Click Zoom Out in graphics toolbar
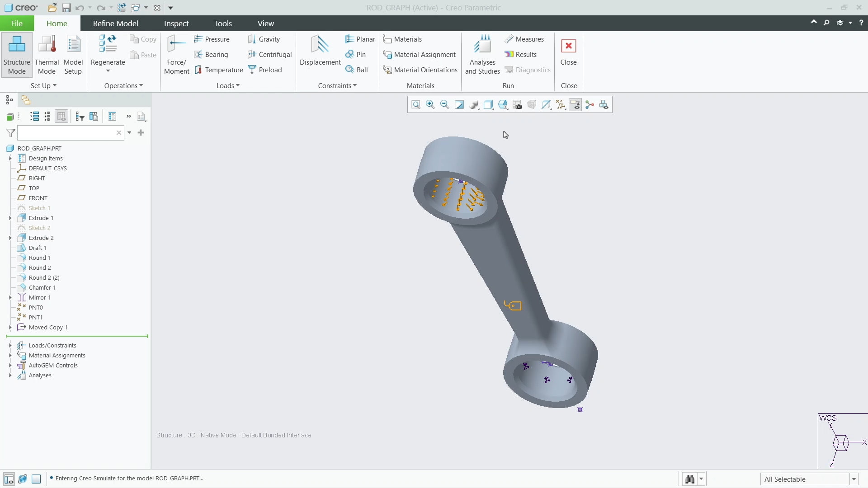The height and width of the screenshot is (488, 868). click(x=445, y=105)
